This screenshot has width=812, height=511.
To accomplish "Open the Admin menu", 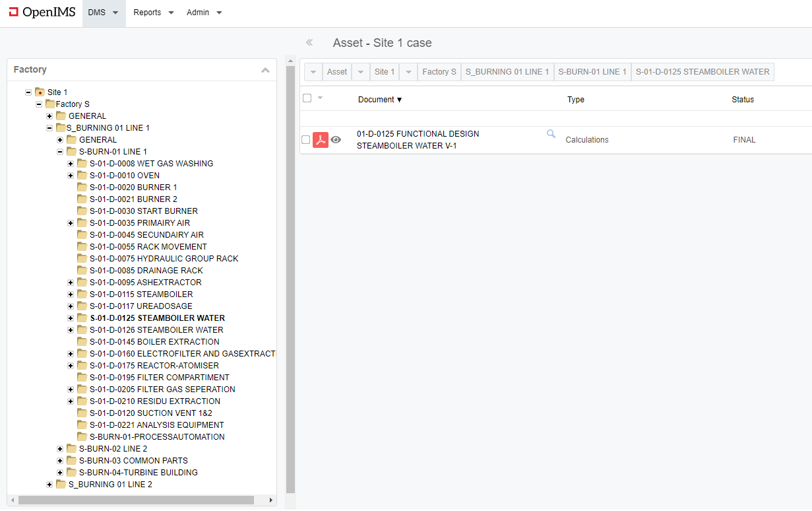I will click(x=204, y=13).
